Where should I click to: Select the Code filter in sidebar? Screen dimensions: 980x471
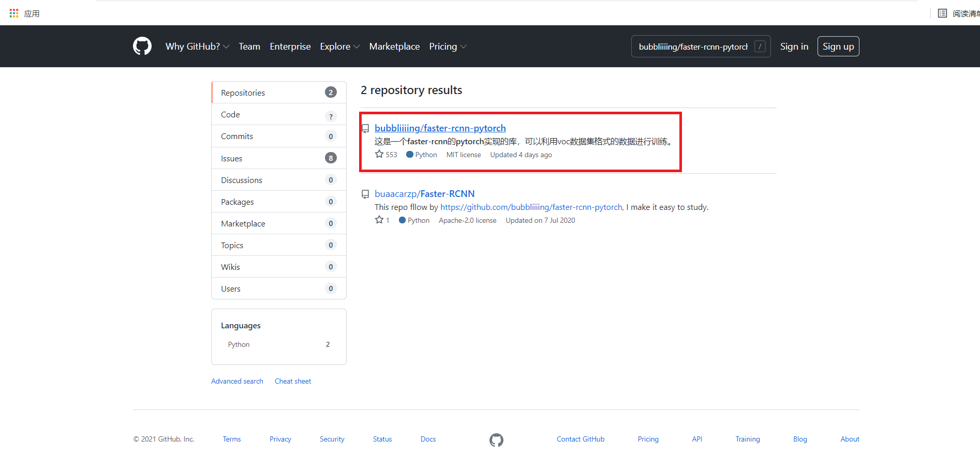pos(279,114)
